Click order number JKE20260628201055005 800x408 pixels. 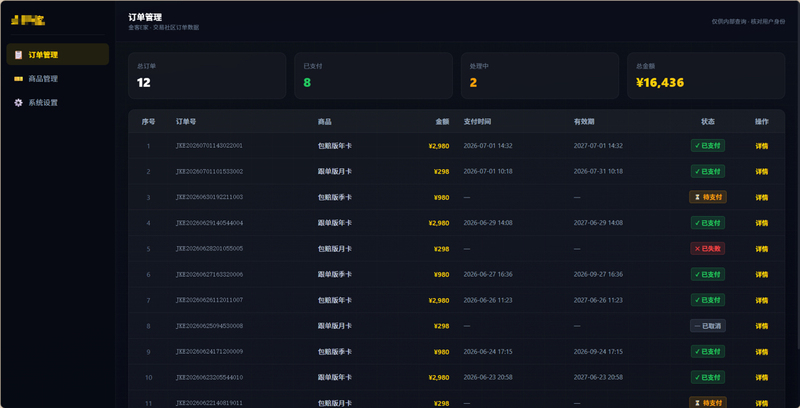(x=209, y=249)
